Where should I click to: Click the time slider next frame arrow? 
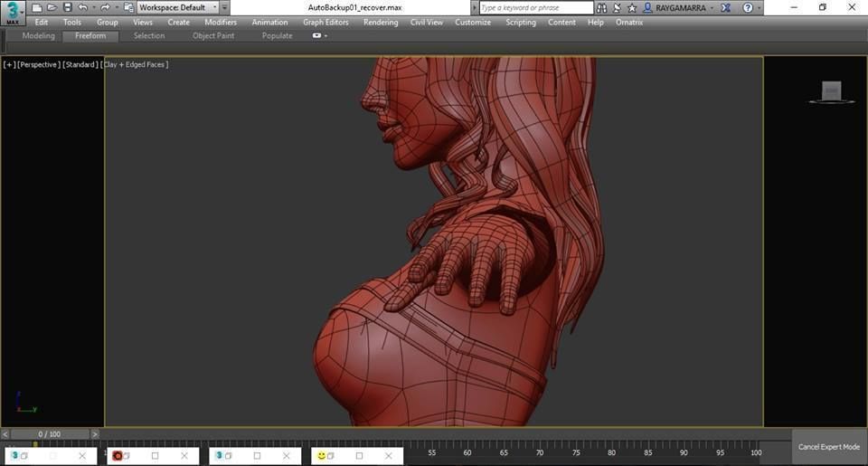tap(95, 433)
